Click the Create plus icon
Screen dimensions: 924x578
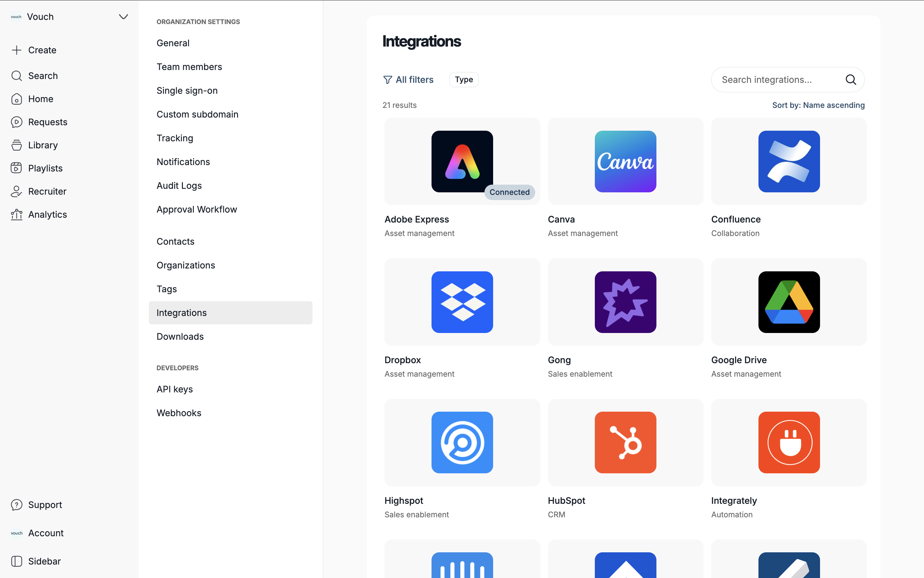click(x=16, y=50)
